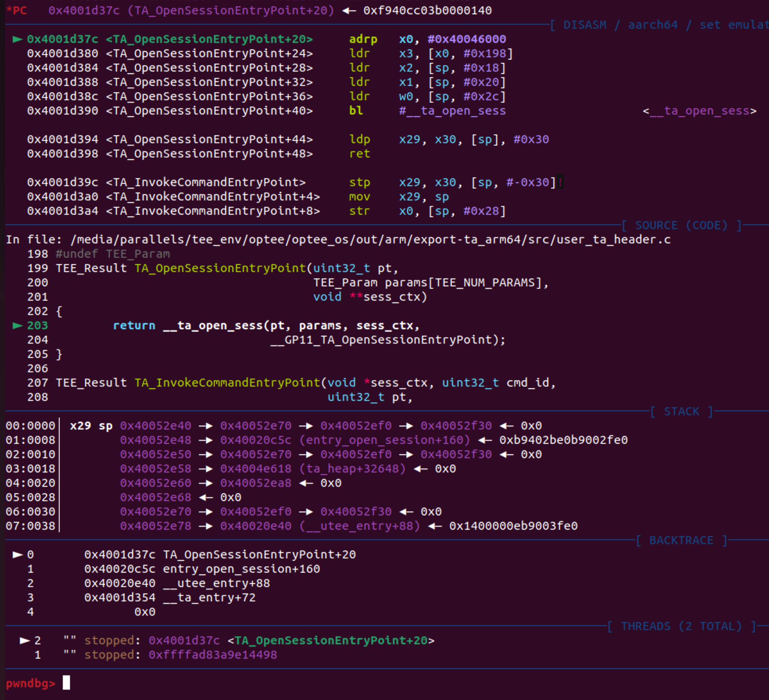
Task: Click '<TA_InvokeCommandEntryPoint>' label at 0x4001d39c
Action: coord(206,182)
